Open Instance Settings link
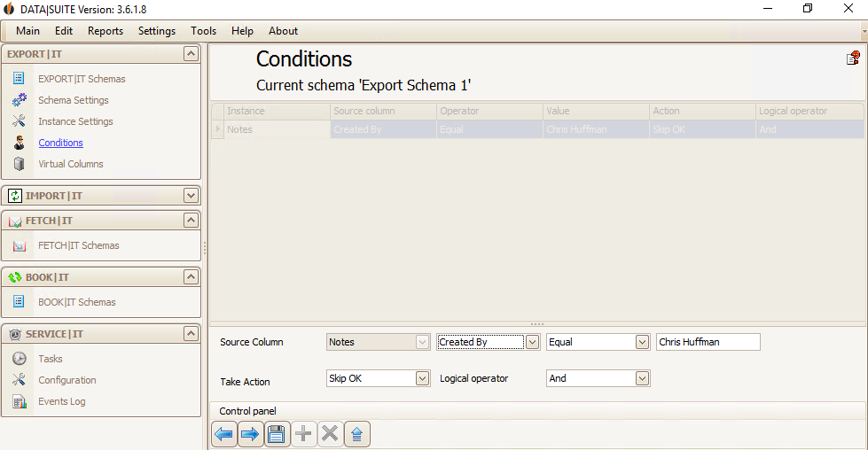 click(x=75, y=121)
